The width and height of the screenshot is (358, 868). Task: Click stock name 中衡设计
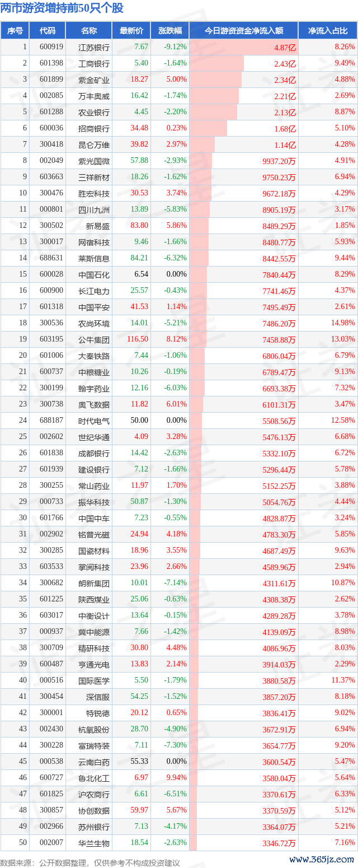[95, 616]
